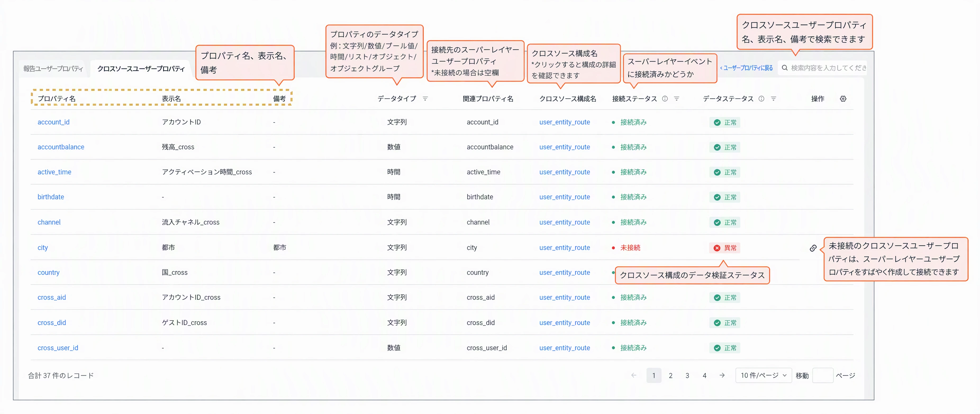Open the active_time property

(x=55, y=172)
